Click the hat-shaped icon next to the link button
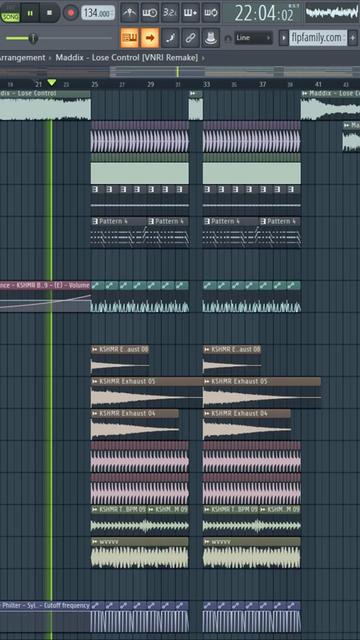Viewport: 360px width, 640px height. (x=211, y=38)
